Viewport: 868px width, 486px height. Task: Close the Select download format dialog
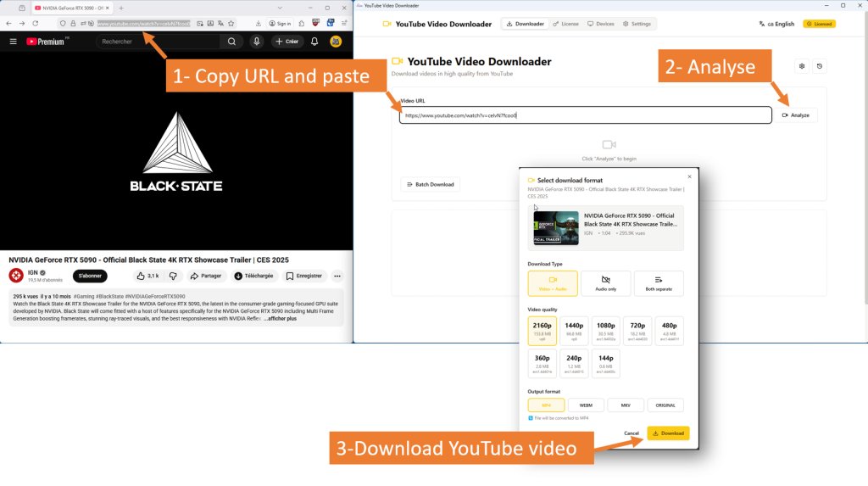(x=689, y=176)
